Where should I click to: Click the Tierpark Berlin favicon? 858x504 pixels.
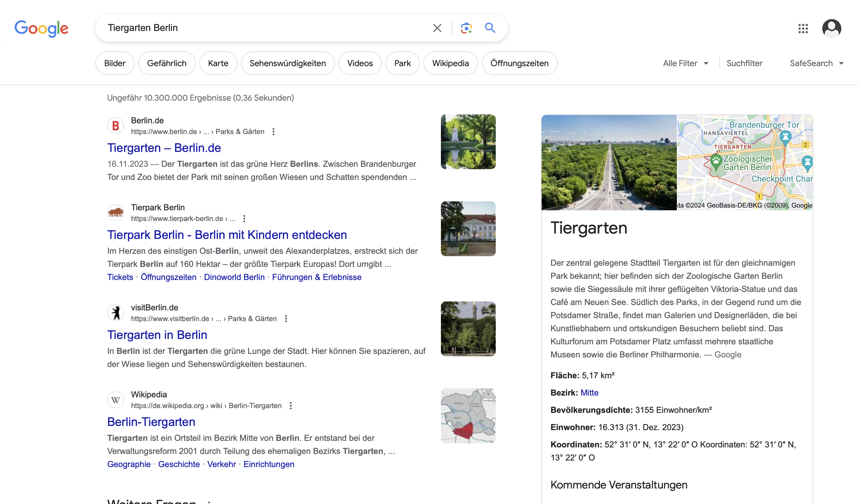[115, 212]
